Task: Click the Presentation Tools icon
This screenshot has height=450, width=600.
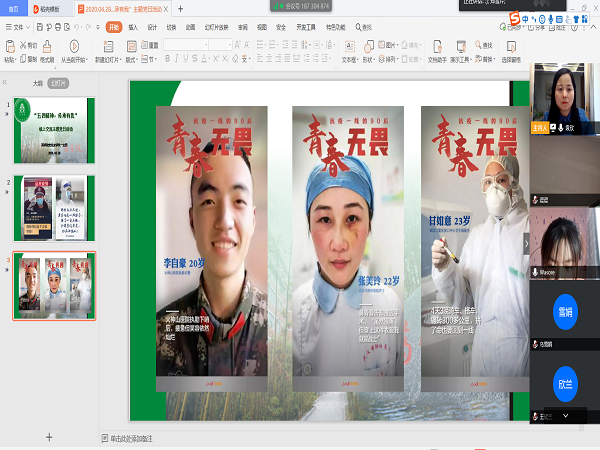Action: click(x=459, y=46)
